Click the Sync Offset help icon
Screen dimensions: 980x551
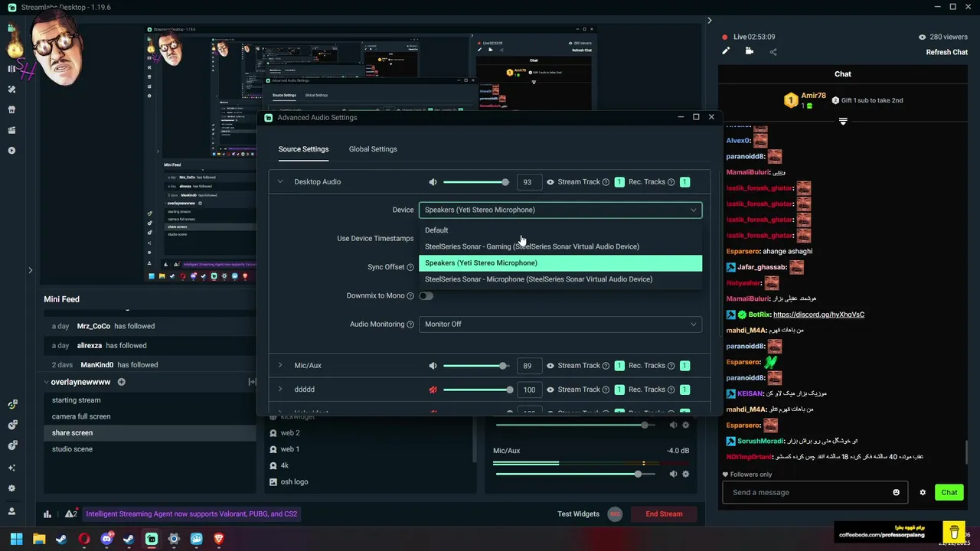point(410,267)
